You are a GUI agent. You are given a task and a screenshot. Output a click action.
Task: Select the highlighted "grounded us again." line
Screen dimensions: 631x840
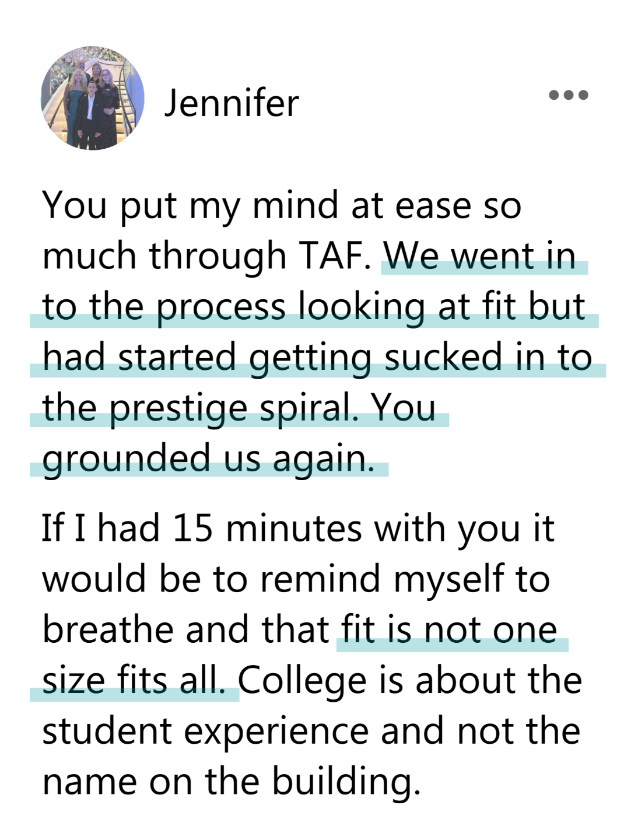[208, 458]
